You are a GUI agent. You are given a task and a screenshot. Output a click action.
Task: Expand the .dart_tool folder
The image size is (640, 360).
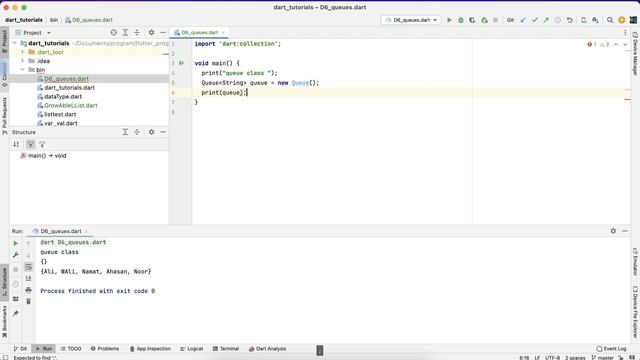(22, 52)
